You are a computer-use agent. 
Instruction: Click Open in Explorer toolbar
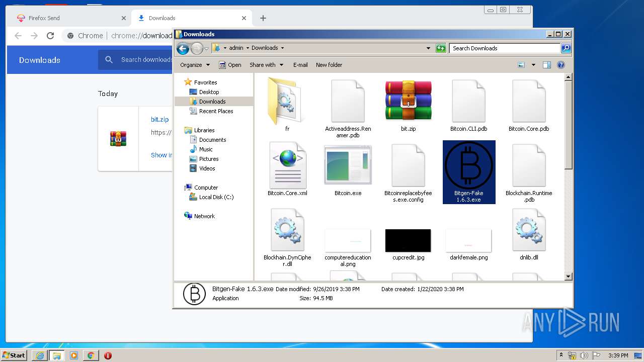tap(230, 65)
